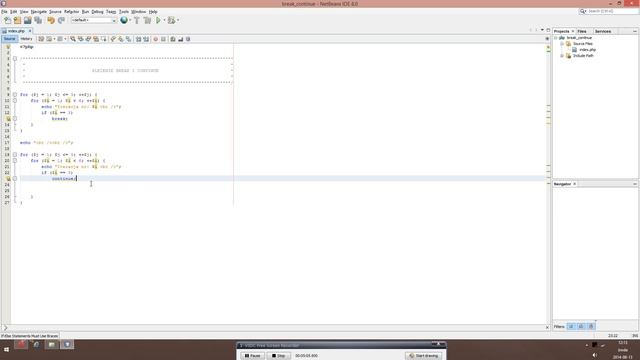This screenshot has height=360, width=640.
Task: Click the Stop Macro Recording icon
Action: 163,39
